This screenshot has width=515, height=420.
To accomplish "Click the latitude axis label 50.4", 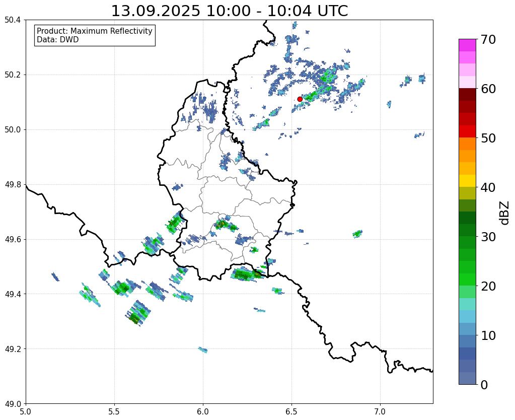I will (x=13, y=20).
